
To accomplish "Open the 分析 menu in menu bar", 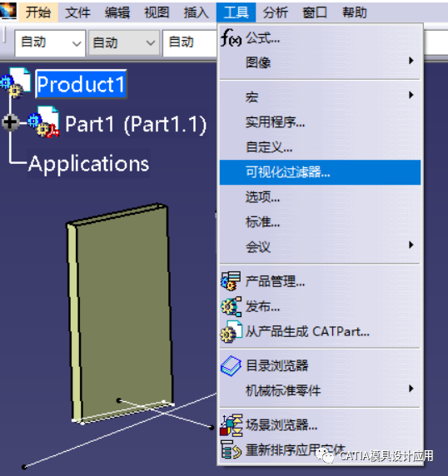I will click(275, 12).
